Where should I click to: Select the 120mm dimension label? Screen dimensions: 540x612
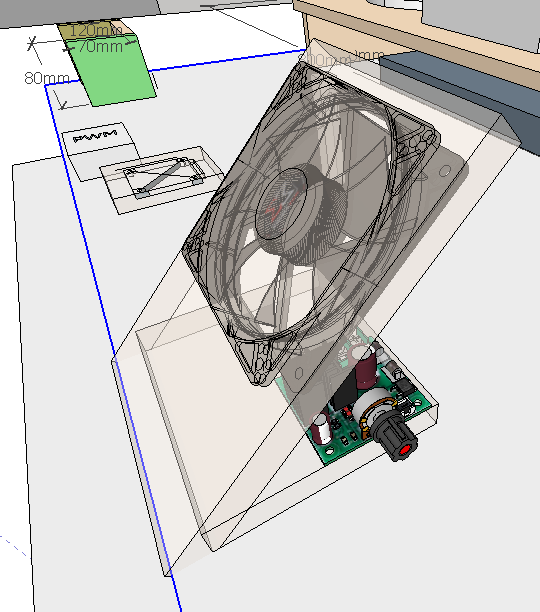click(x=95, y=30)
